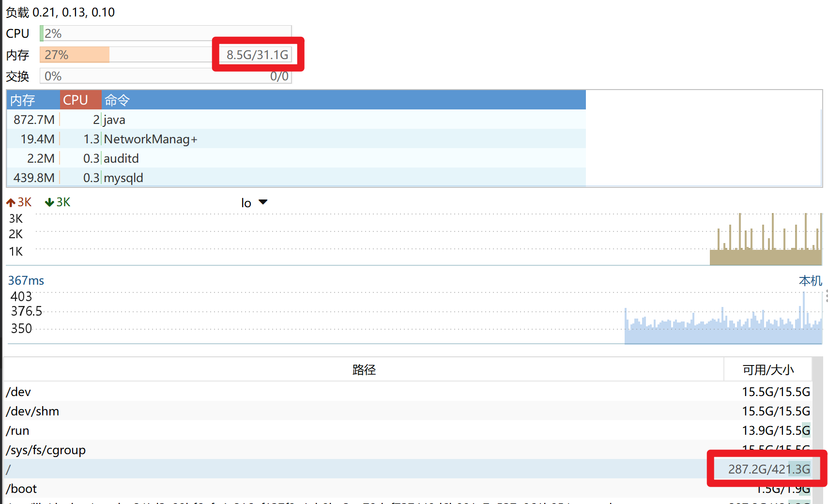Screen dimensions: 828x504
Task: Select the /run disk row
Action: pos(408,430)
